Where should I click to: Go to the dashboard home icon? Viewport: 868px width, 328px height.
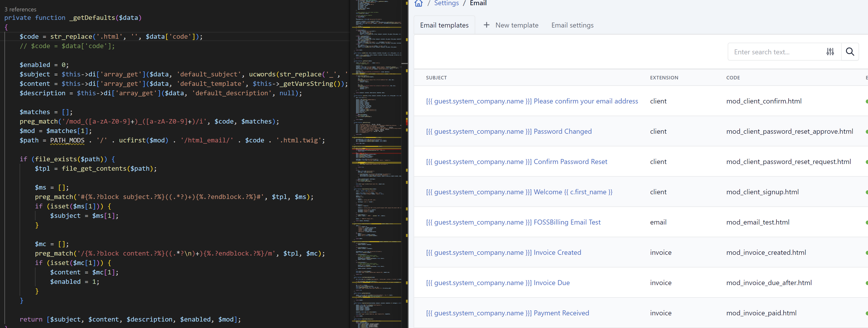click(418, 3)
